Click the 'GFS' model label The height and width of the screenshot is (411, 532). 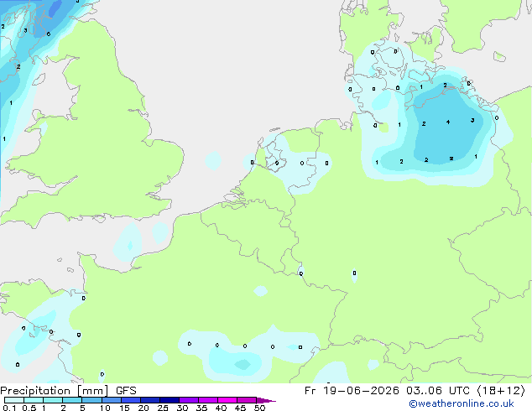(x=126, y=391)
